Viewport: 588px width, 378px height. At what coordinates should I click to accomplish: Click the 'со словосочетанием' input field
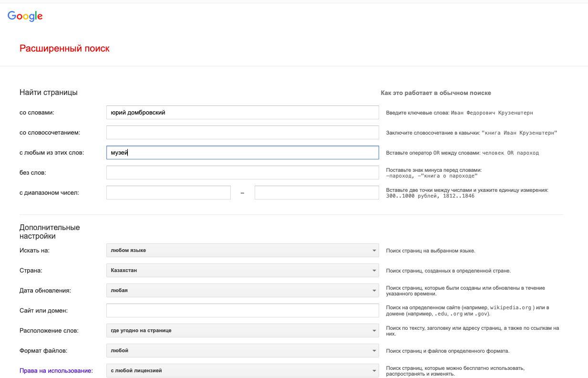(x=242, y=133)
